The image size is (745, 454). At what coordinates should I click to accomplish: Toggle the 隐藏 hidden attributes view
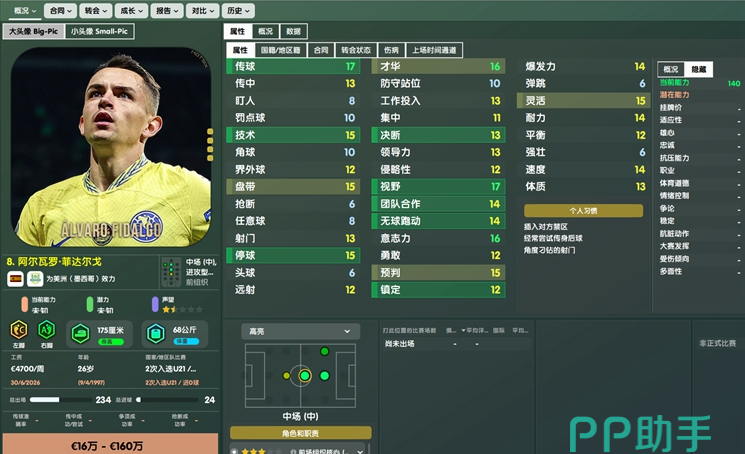[x=698, y=69]
